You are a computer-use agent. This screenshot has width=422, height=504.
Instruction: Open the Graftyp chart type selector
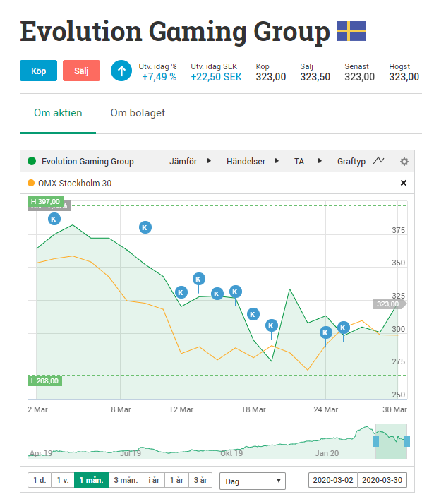[x=361, y=161]
